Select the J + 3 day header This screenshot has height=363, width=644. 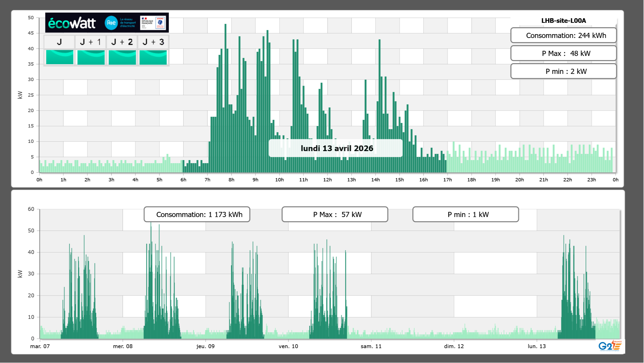click(x=153, y=42)
